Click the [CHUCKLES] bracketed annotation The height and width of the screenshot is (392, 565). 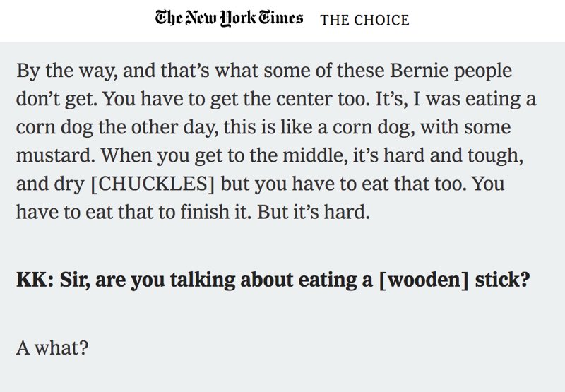(153, 184)
